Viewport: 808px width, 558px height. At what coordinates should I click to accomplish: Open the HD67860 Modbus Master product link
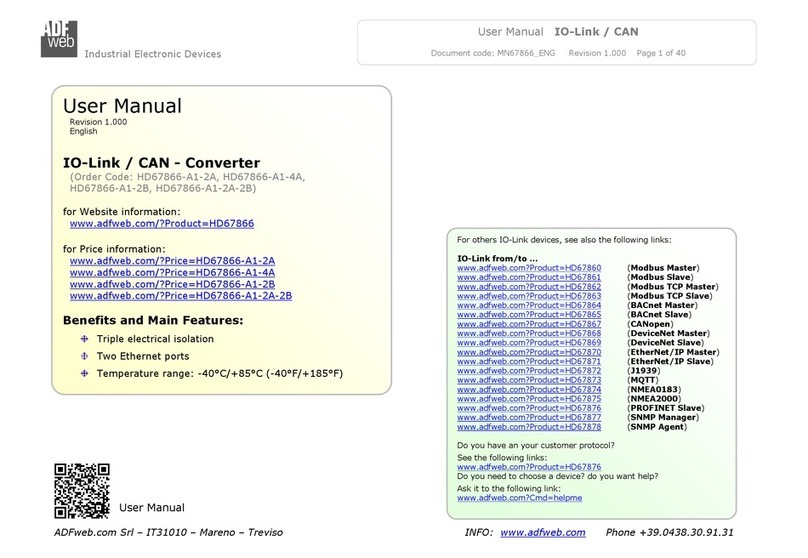click(529, 268)
